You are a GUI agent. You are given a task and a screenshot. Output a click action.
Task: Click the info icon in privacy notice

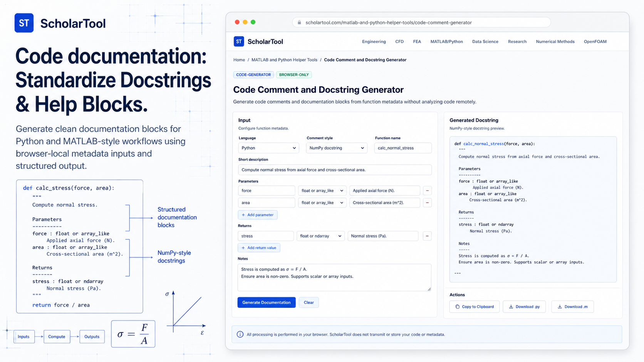point(240,334)
